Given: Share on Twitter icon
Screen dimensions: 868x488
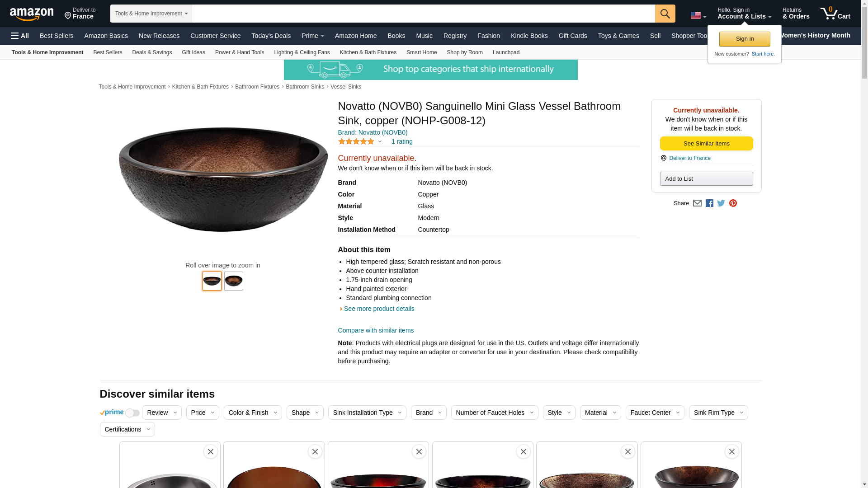Looking at the screenshot, I should point(721,203).
